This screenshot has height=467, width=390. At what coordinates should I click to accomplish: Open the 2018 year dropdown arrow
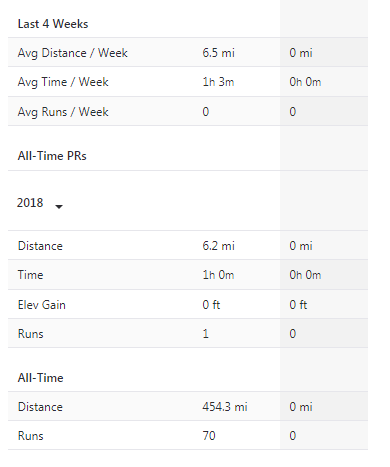click(59, 207)
